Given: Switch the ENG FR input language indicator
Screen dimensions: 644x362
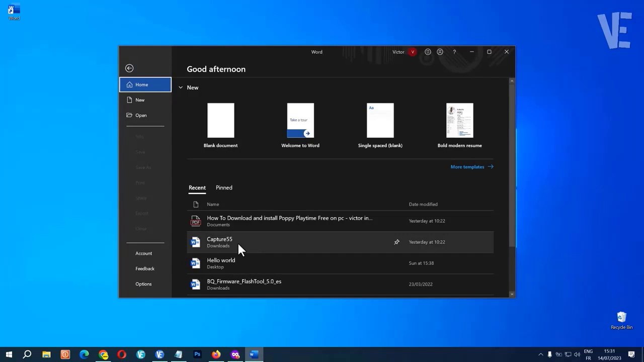Looking at the screenshot, I should [588, 354].
